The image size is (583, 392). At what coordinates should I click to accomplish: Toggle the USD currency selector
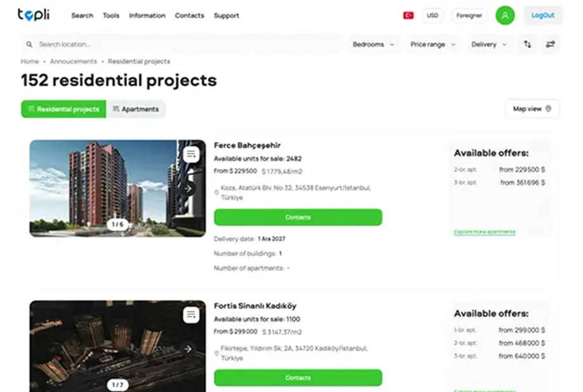pyautogui.click(x=432, y=16)
